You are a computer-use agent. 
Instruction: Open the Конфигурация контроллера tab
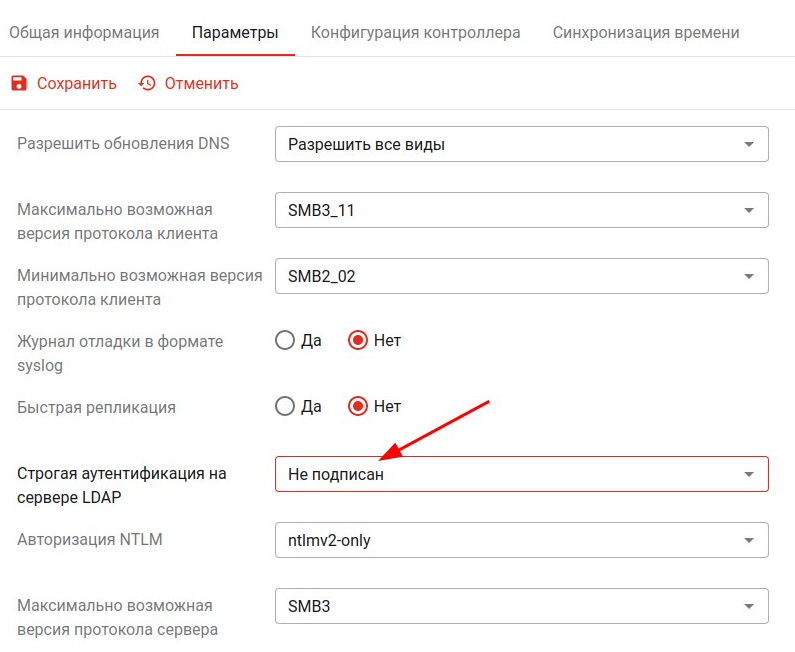click(416, 33)
